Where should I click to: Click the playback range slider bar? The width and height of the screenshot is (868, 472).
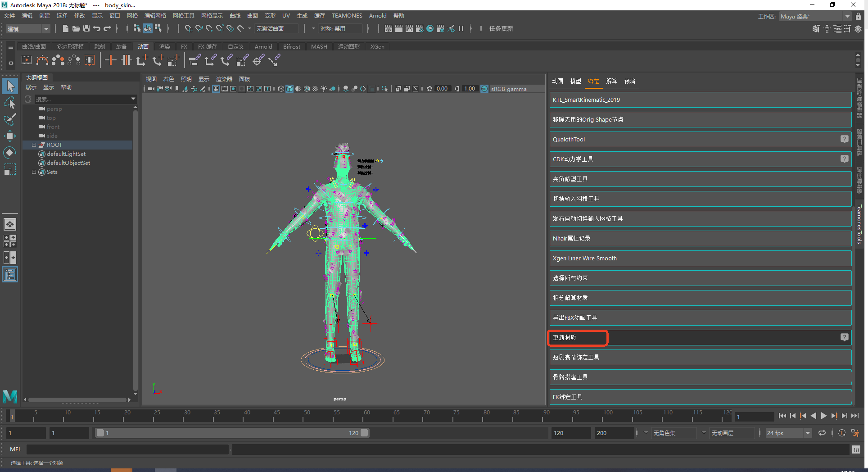coord(232,433)
